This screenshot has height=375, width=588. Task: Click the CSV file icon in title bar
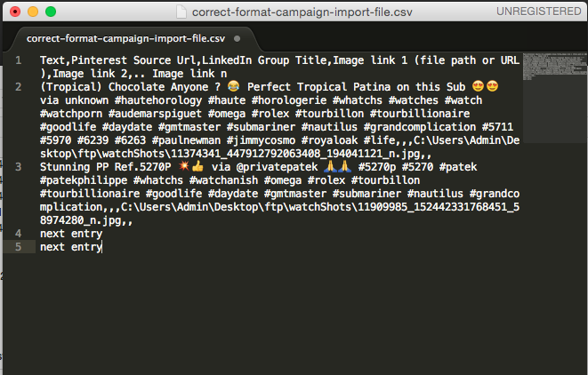(x=185, y=12)
